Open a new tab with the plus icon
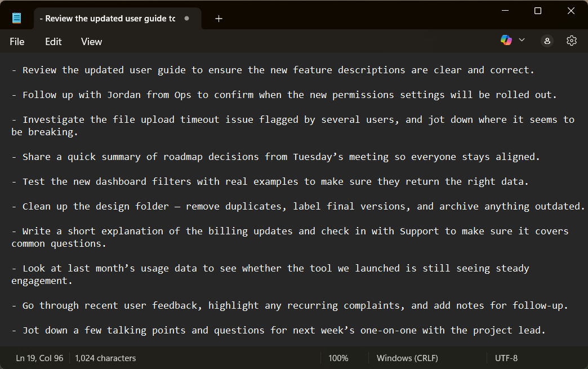The width and height of the screenshot is (588, 369). pyautogui.click(x=219, y=18)
